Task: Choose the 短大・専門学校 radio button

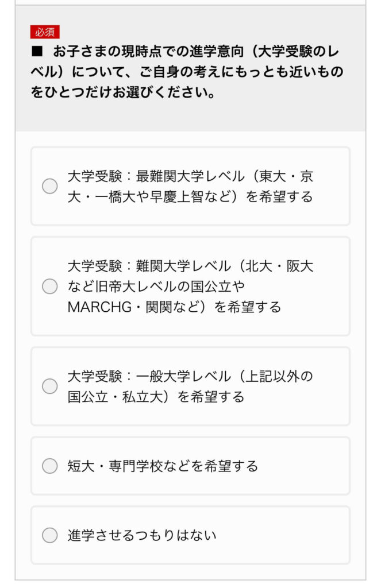Action: [x=50, y=466]
